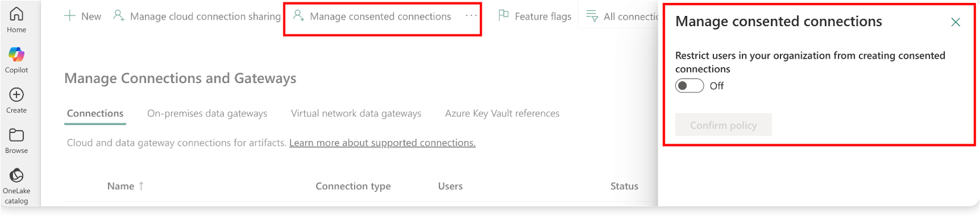Open the OneLake catalog
The width and height of the screenshot is (980, 217).
tap(17, 186)
